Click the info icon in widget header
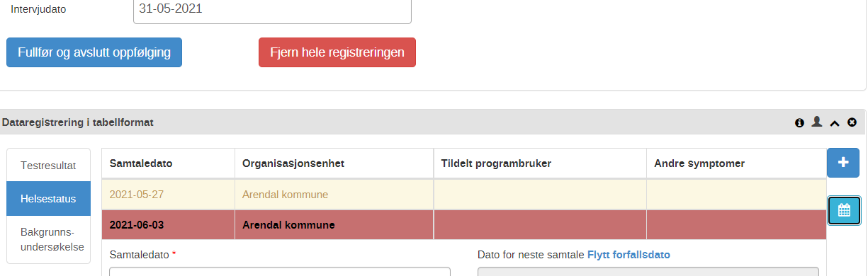This screenshot has width=868, height=276. coord(799,122)
